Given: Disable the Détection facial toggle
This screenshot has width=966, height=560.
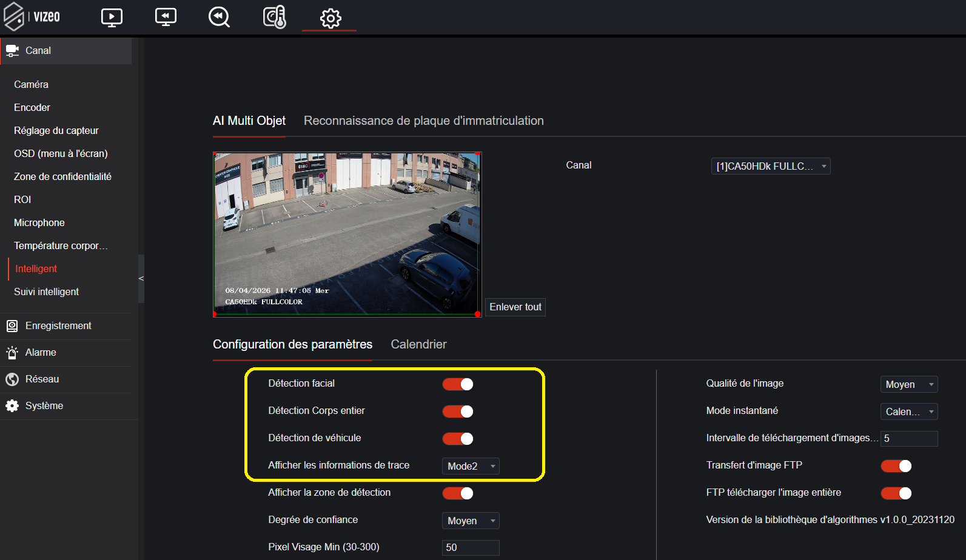Looking at the screenshot, I should [x=458, y=384].
